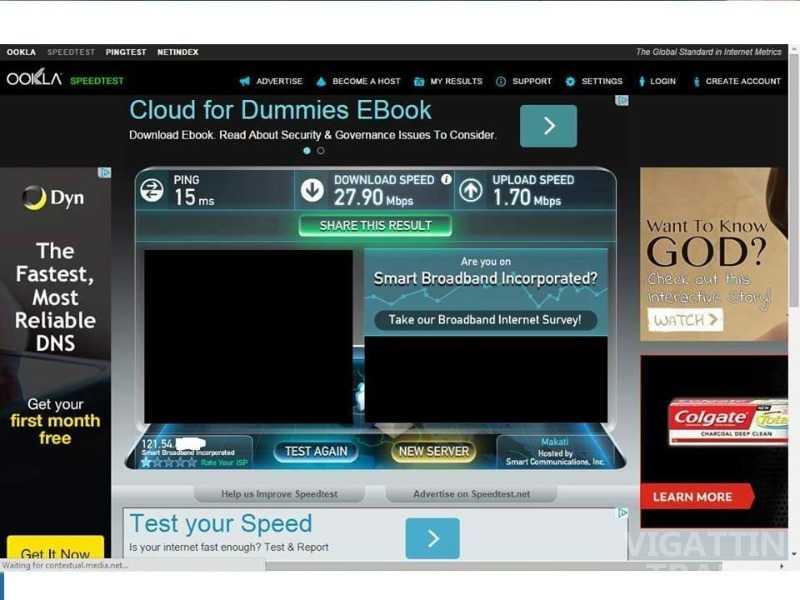
Task: Click the AdChoices icon on Dyn ad
Action: click(x=105, y=173)
